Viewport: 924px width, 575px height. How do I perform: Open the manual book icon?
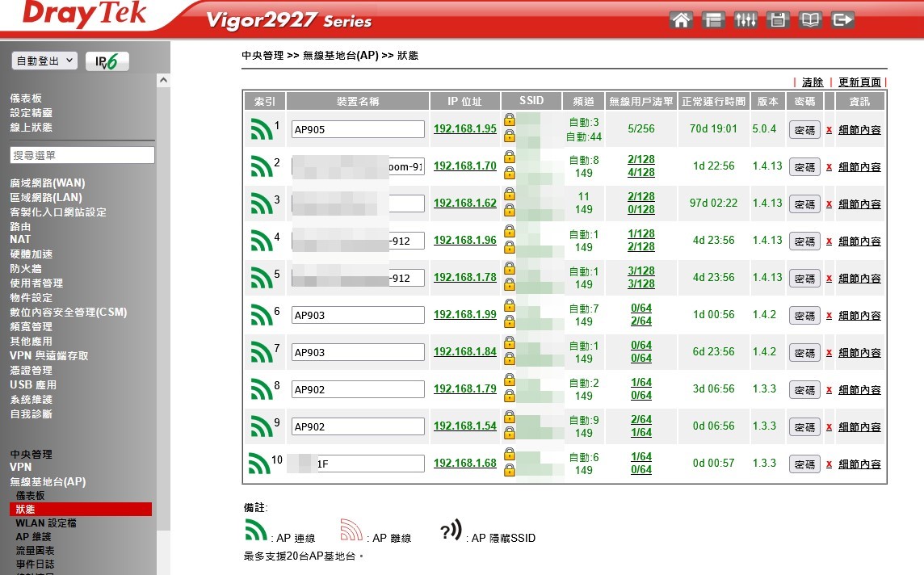pos(810,20)
